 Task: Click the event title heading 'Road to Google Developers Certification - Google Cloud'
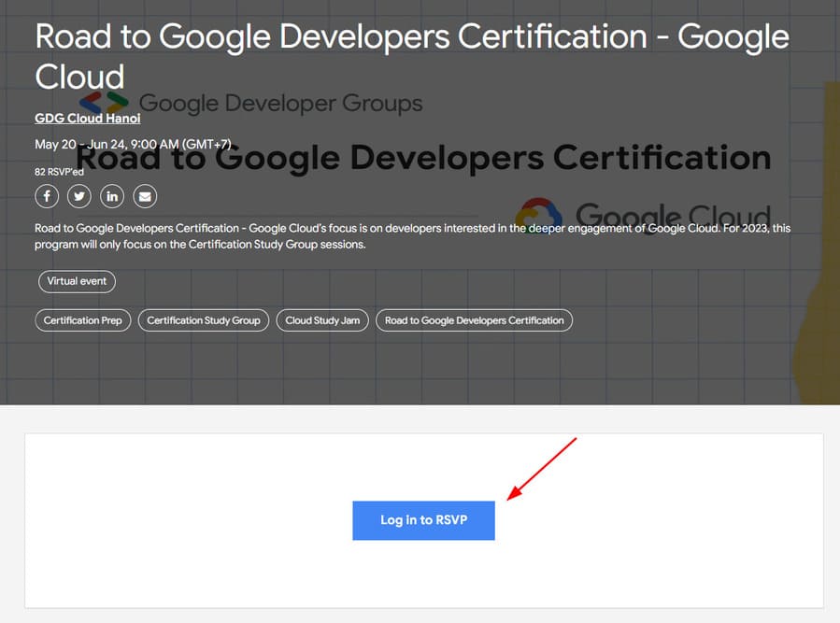412,56
